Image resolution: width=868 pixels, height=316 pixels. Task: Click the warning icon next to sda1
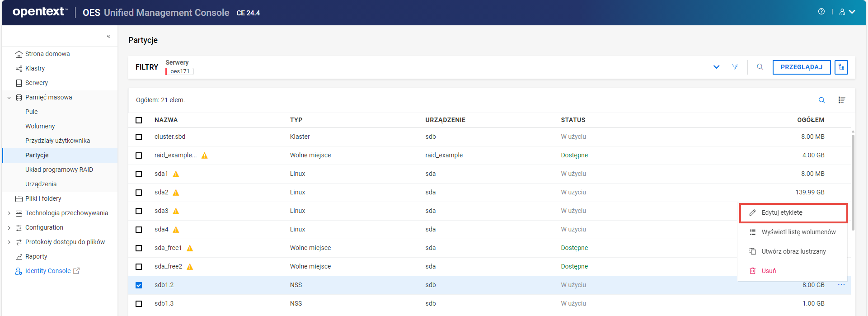coord(176,174)
